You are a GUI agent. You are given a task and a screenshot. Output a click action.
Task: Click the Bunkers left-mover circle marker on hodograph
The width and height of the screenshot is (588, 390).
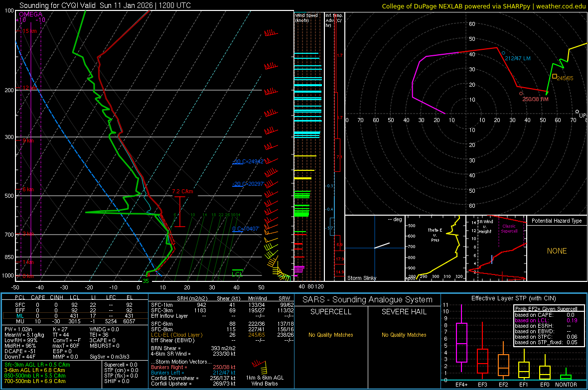point(503,53)
